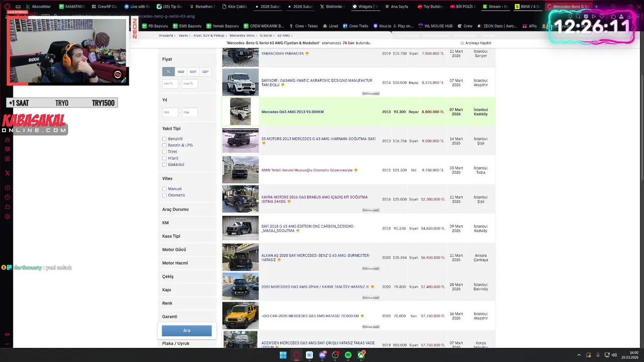Click the star icon beside Aramayı Kaydet
Image resolution: width=644 pixels, height=362 pixels.
tap(462, 43)
